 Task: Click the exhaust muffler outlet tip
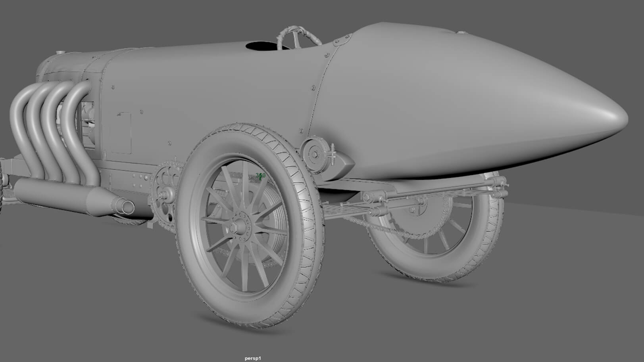127,207
